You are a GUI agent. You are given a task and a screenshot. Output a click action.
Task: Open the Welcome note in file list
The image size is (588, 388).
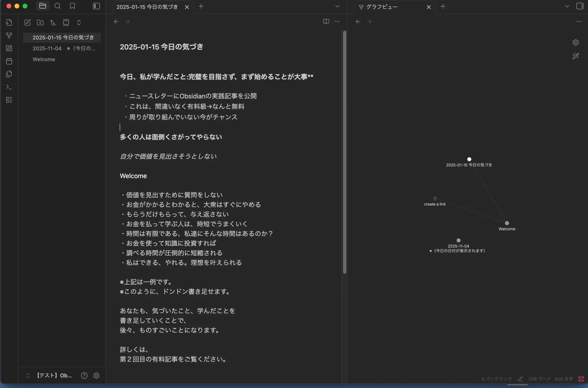click(62, 59)
